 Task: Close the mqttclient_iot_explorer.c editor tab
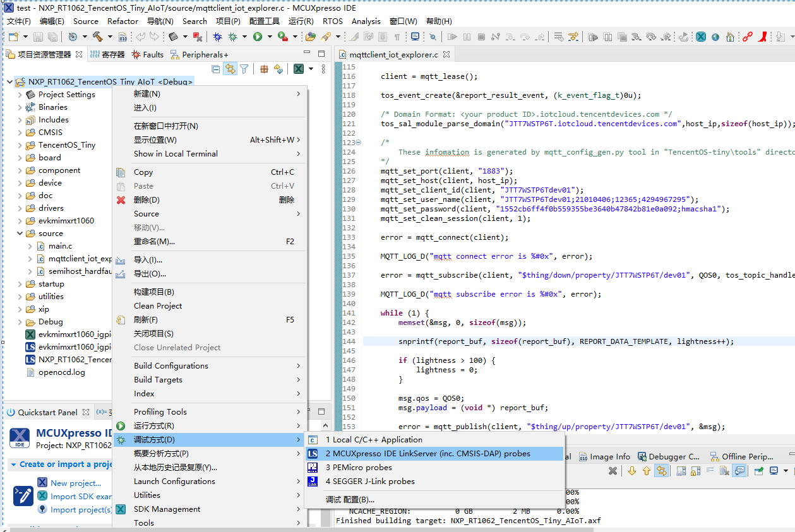(x=446, y=55)
